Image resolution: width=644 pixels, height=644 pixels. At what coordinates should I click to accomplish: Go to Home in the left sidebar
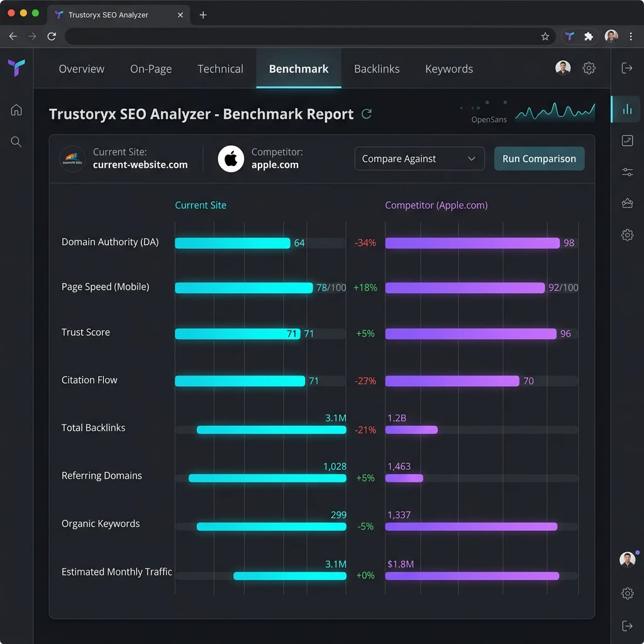(16, 110)
